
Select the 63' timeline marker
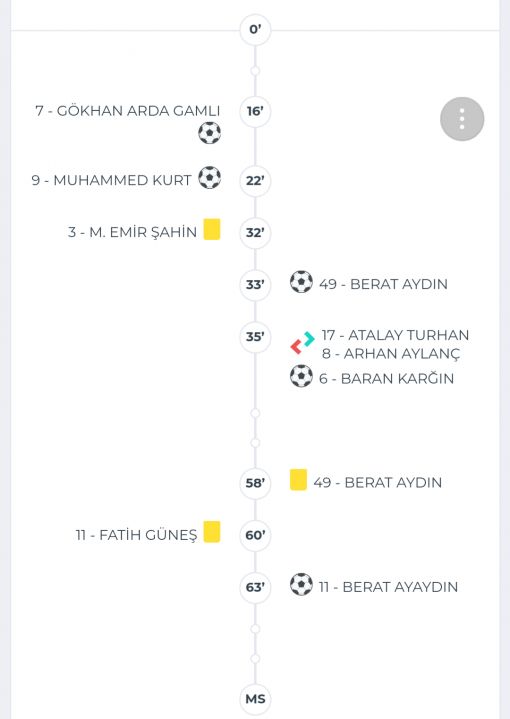(255, 587)
